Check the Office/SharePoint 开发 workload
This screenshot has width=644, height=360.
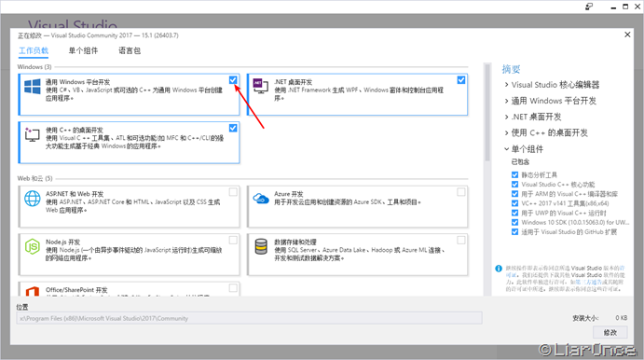(x=233, y=288)
